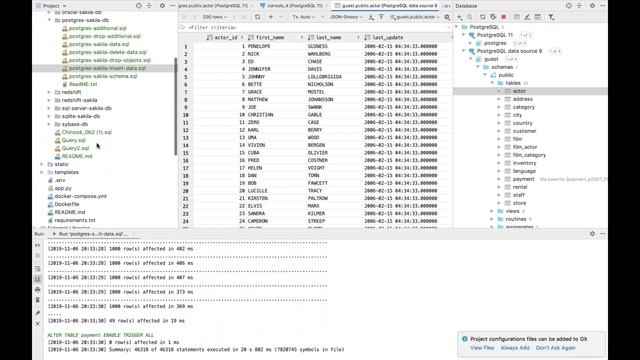This screenshot has height=360, width=640.
Task: Click the View Files link in notification
Action: point(482,348)
